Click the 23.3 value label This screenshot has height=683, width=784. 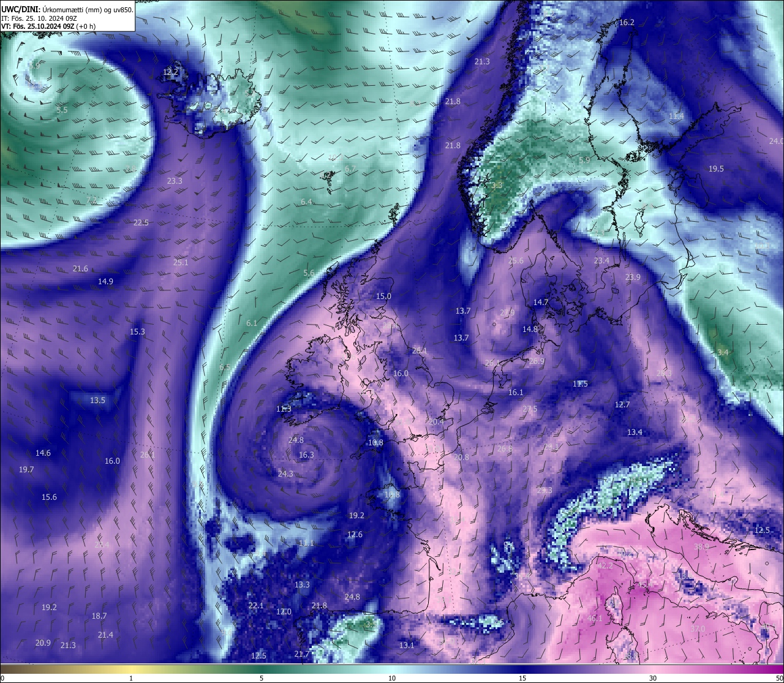click(175, 181)
